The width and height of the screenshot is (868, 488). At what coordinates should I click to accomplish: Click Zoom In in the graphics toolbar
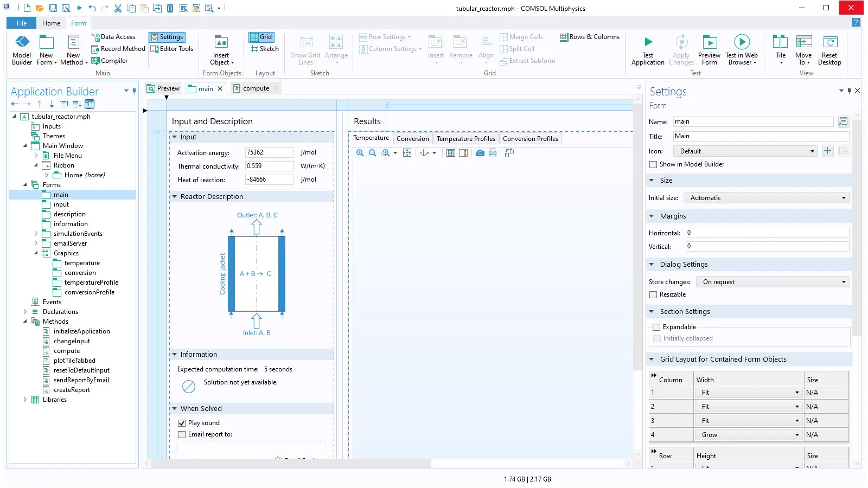[360, 153]
